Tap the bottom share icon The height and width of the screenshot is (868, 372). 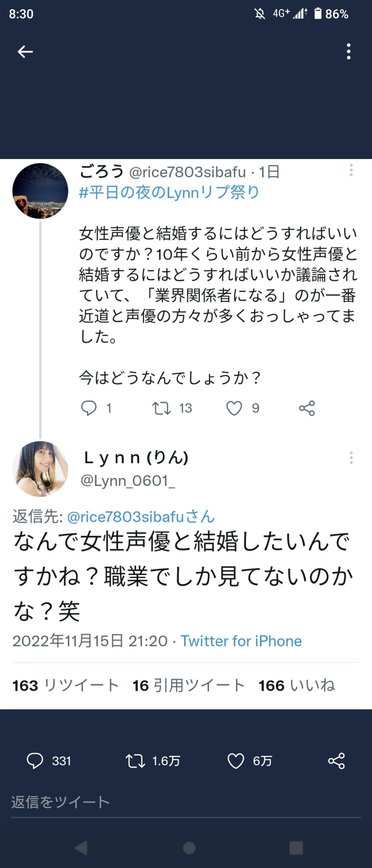336,761
